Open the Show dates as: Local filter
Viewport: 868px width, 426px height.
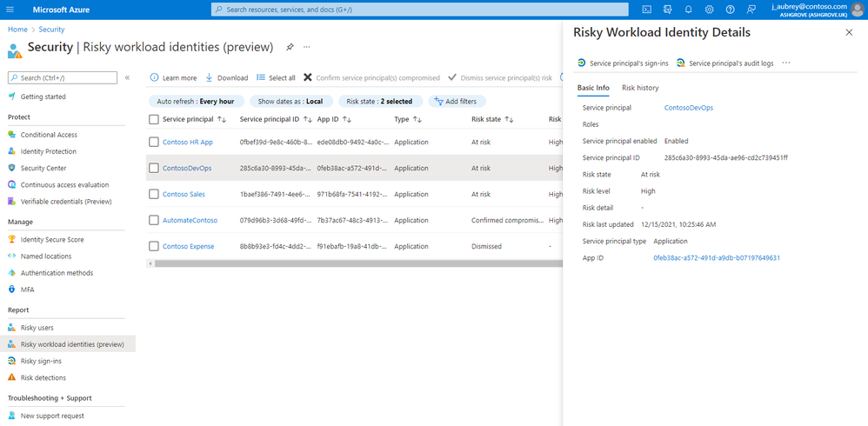click(x=291, y=101)
